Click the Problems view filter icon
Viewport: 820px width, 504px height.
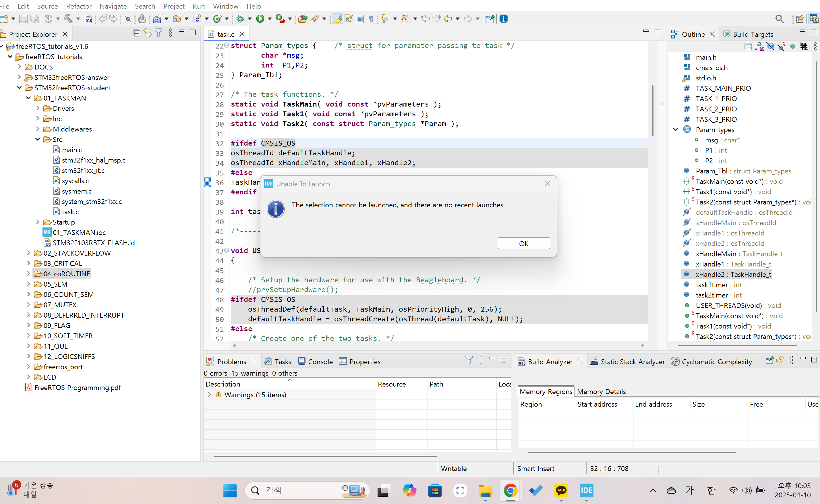pyautogui.click(x=469, y=360)
